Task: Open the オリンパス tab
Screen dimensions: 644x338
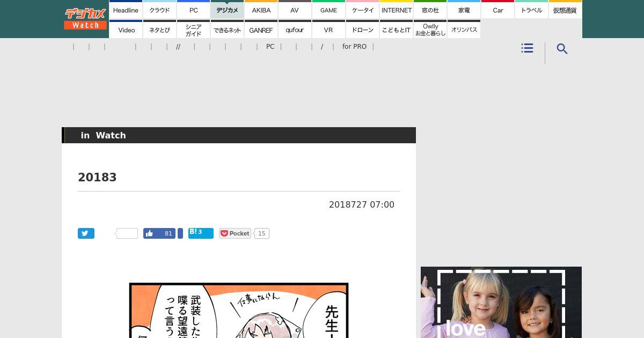Action: (464, 29)
